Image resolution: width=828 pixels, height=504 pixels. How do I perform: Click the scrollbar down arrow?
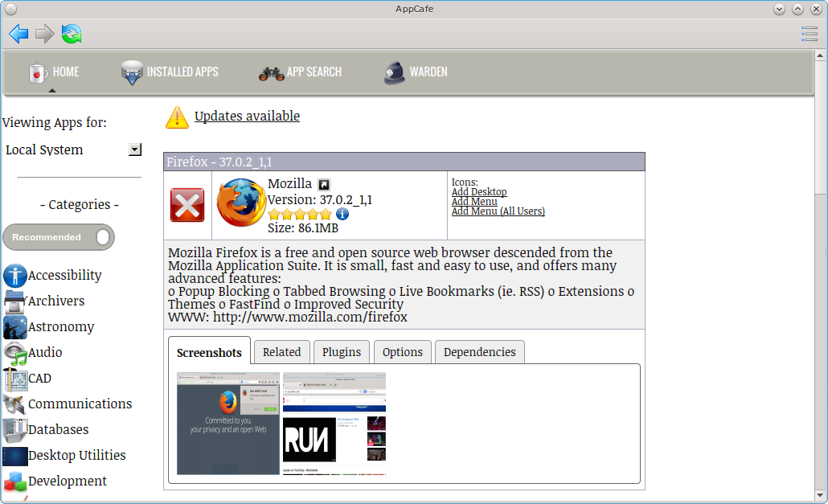(819, 495)
